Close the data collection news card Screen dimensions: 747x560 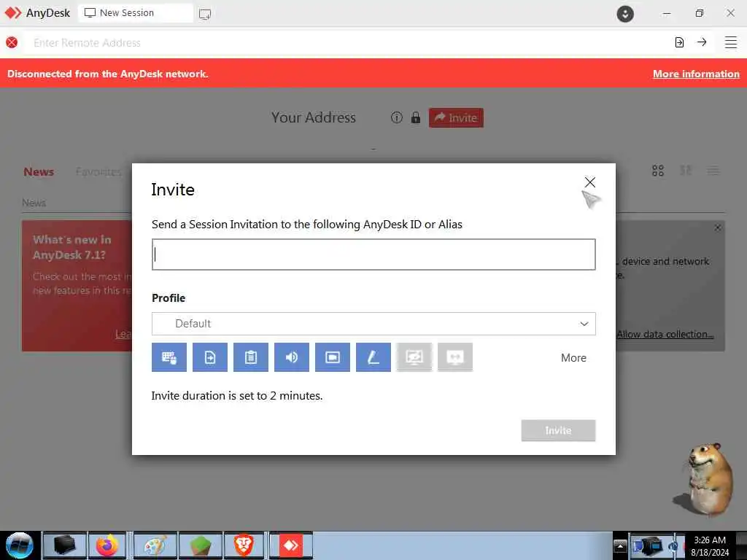click(x=718, y=227)
